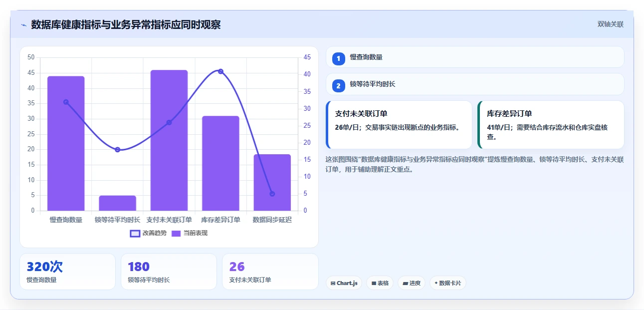644x310 pixels.
Task: Click the icon inside the 进度 chip
Action: tap(405, 283)
